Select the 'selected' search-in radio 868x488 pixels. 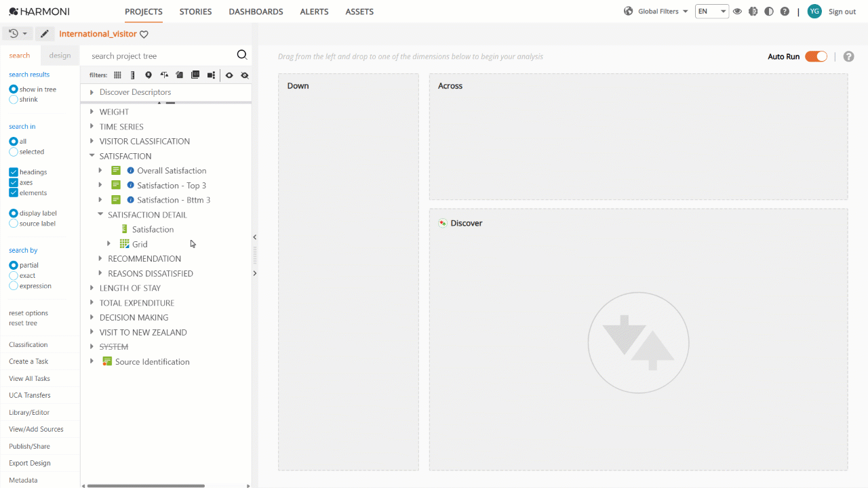point(14,152)
